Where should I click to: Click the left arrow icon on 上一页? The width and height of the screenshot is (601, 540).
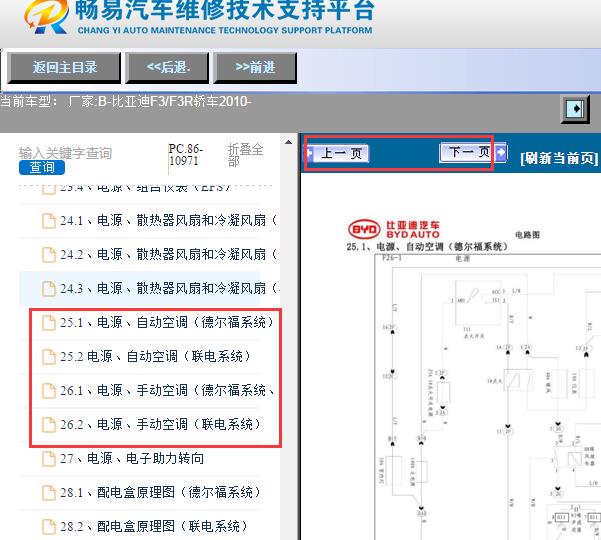310,153
